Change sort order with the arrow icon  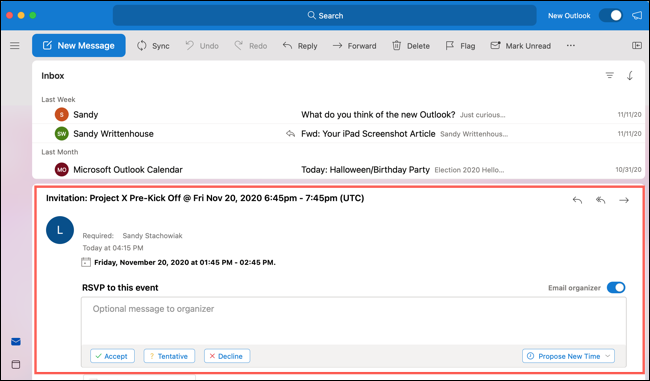[630, 75]
